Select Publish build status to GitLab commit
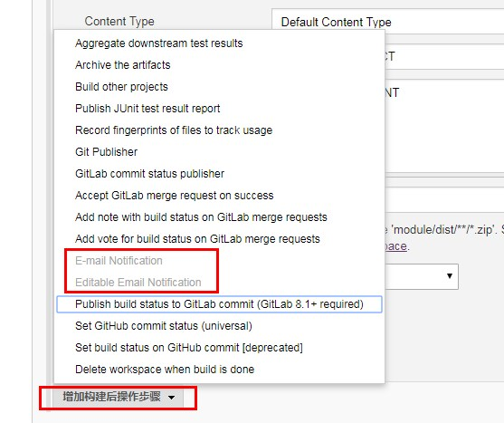Viewport: 504px width, 423px height. point(219,304)
